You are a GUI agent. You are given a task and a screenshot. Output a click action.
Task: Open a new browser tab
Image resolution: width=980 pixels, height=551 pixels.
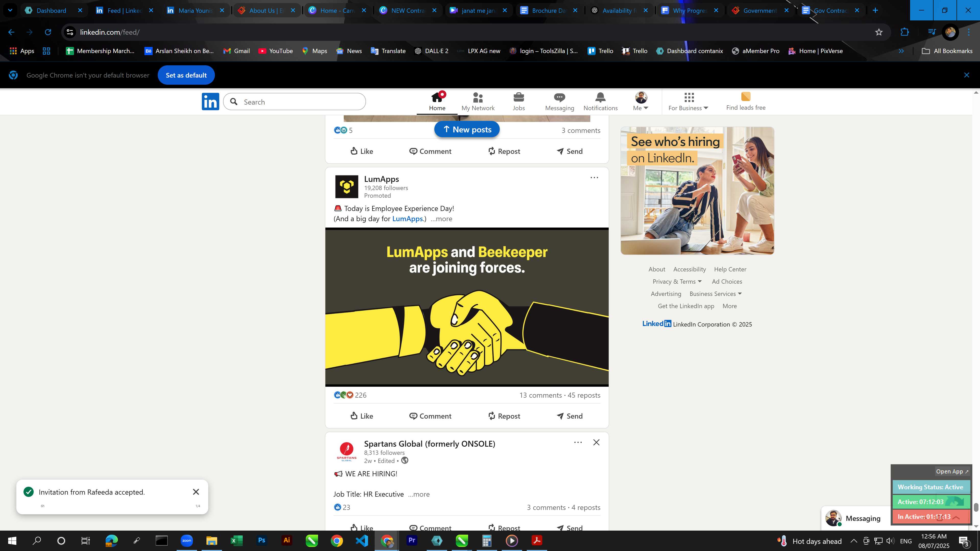[875, 10]
